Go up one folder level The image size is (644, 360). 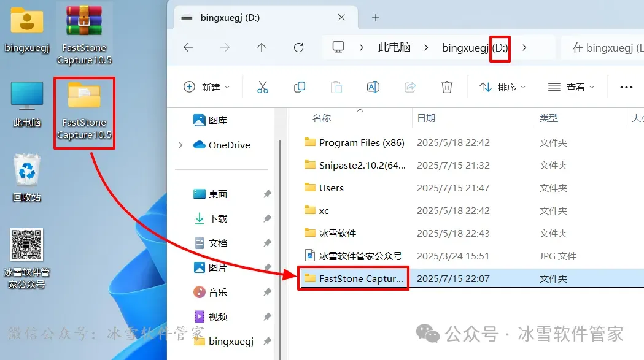262,48
